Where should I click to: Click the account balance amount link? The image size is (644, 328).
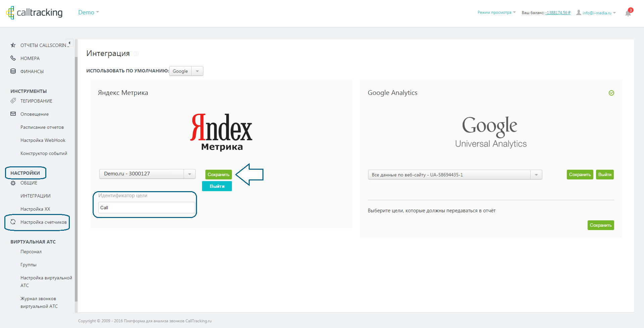click(x=558, y=13)
